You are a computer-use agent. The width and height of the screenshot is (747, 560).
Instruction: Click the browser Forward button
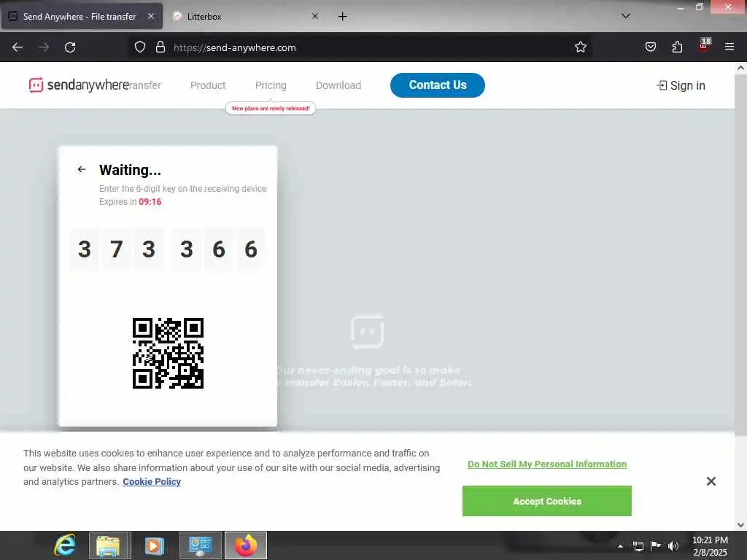click(44, 47)
